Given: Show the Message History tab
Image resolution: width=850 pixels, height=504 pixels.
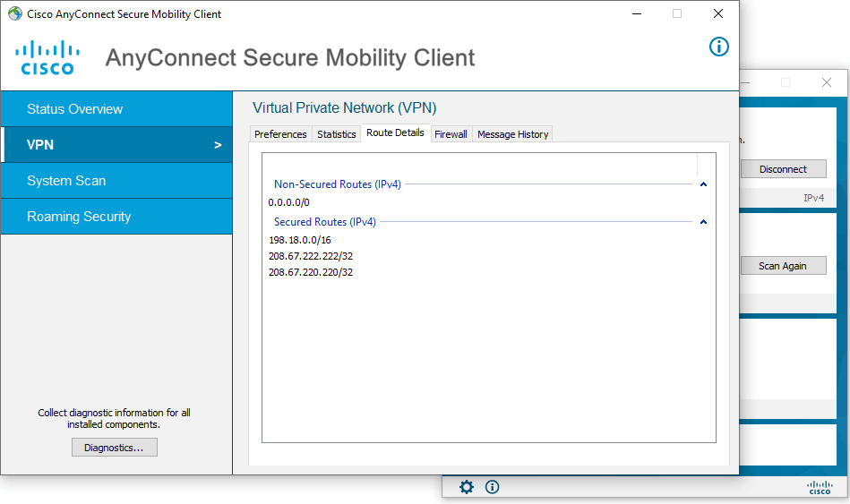Looking at the screenshot, I should [x=512, y=134].
